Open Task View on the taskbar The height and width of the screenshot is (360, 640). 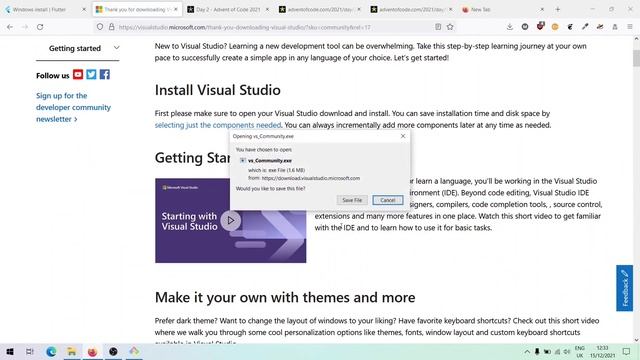tap(29, 351)
